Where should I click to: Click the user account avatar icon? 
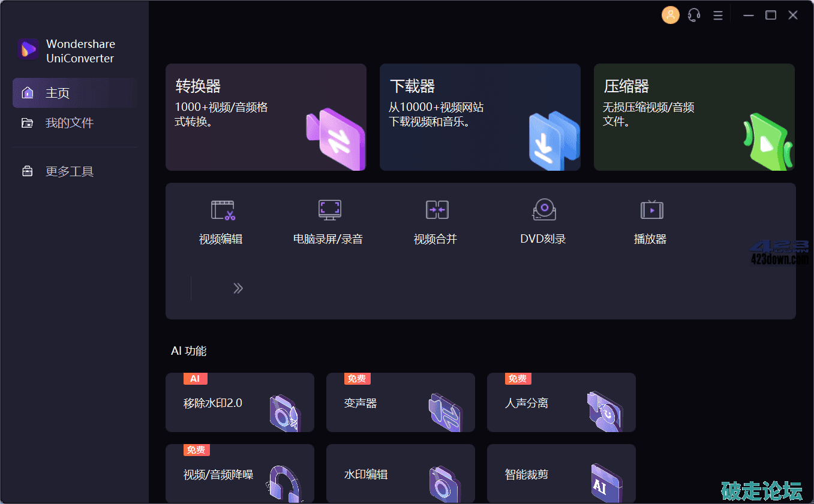pos(670,16)
